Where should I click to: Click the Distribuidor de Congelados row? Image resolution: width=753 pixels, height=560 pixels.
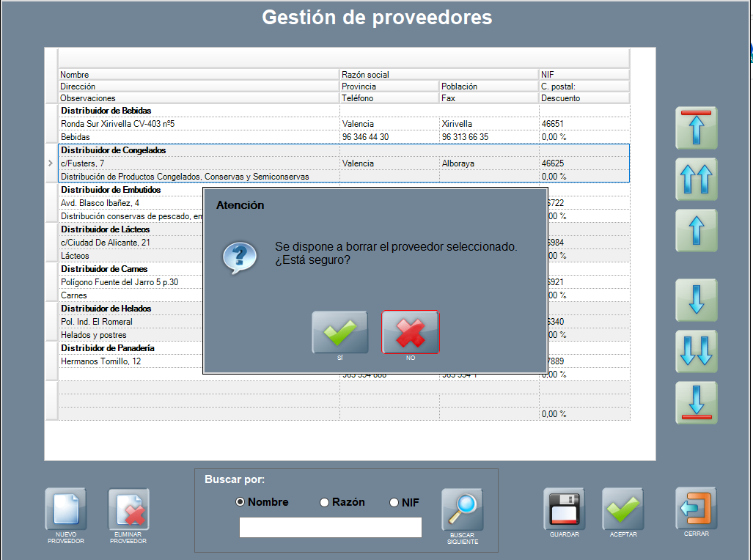click(198, 150)
